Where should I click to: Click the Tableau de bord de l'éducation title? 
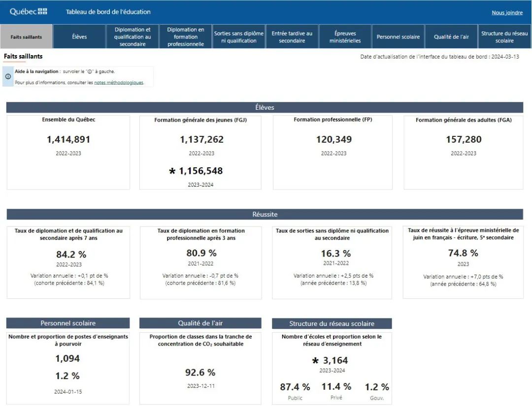(x=108, y=12)
